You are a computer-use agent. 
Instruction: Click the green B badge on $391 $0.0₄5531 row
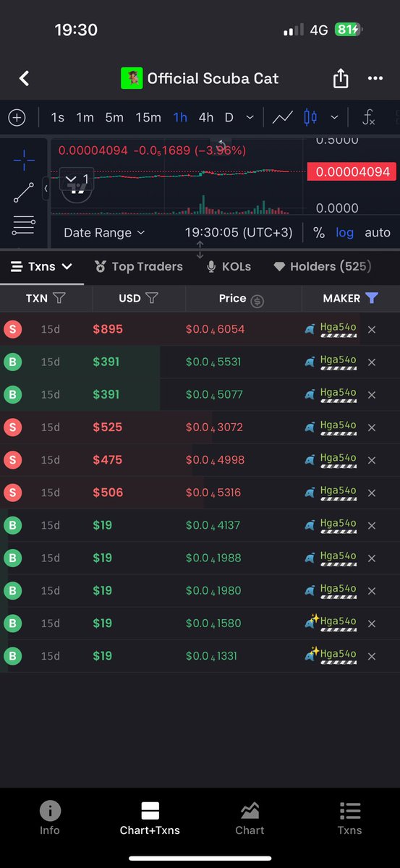tap(12, 362)
